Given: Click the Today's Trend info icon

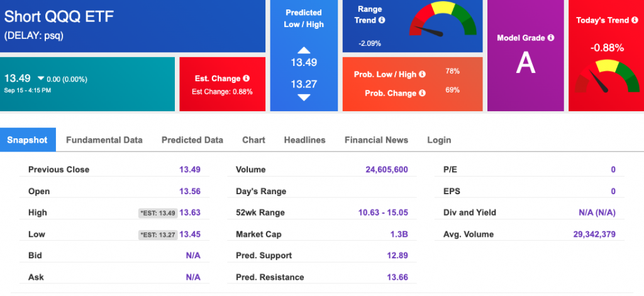Looking at the screenshot, I should (635, 20).
